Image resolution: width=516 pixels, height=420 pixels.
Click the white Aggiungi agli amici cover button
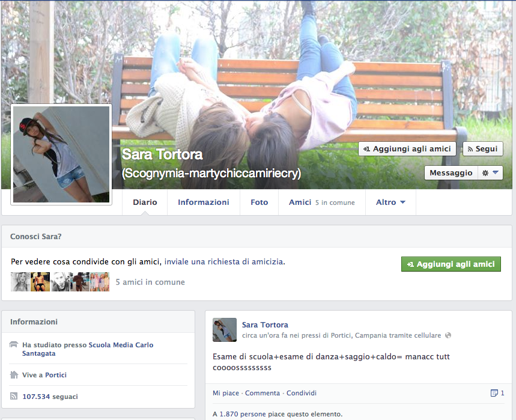(x=407, y=149)
